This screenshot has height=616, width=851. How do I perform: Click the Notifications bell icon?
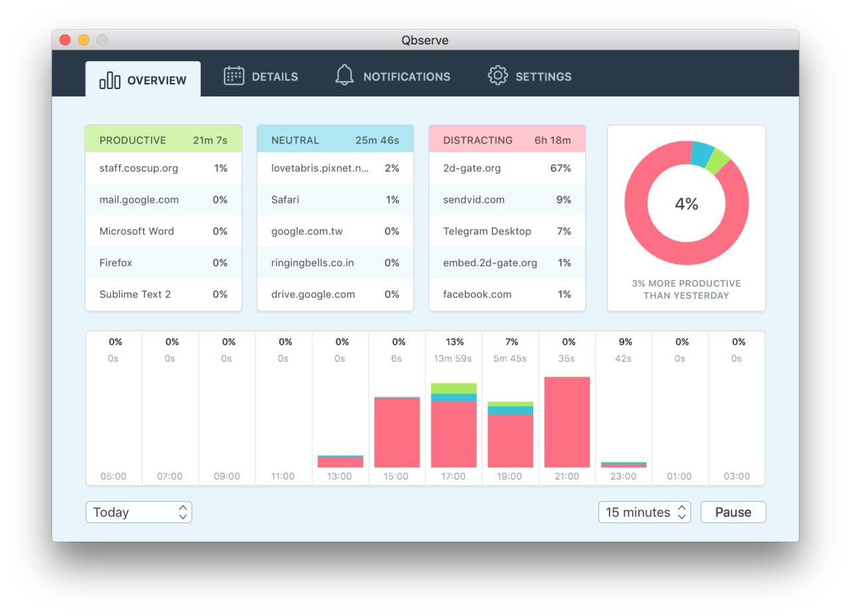coord(344,75)
